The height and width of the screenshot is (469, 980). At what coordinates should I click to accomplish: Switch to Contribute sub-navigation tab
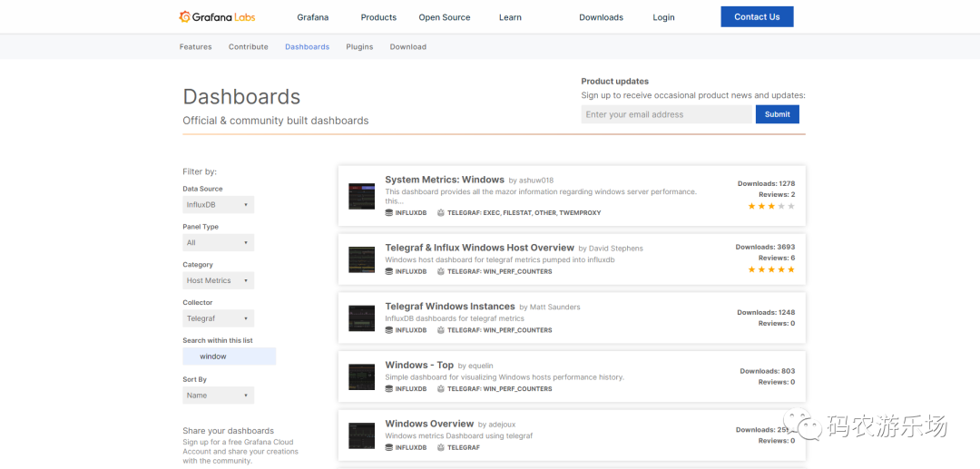tap(248, 47)
